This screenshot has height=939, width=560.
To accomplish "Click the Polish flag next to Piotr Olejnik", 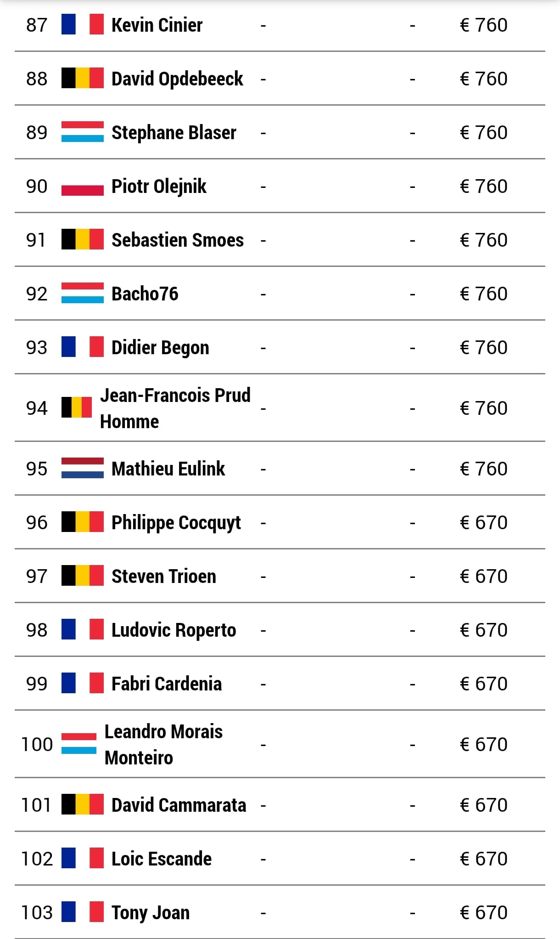I will [83, 186].
